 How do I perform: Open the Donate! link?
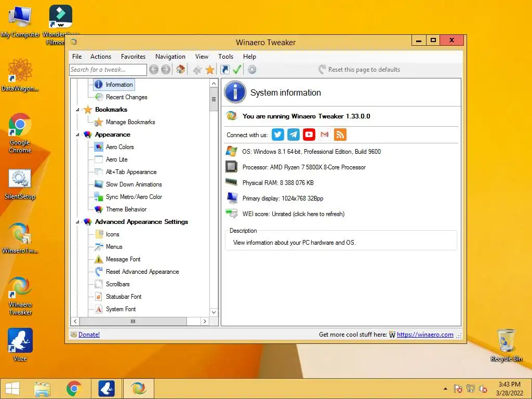89,335
